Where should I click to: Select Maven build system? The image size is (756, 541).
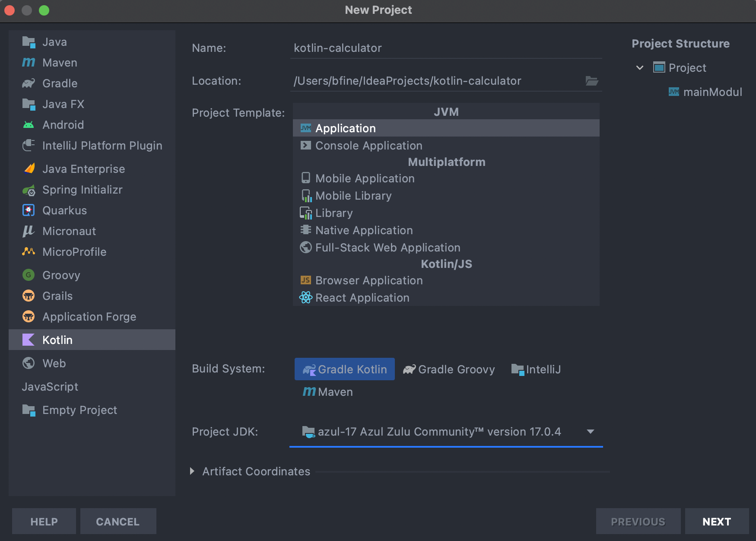327,392
